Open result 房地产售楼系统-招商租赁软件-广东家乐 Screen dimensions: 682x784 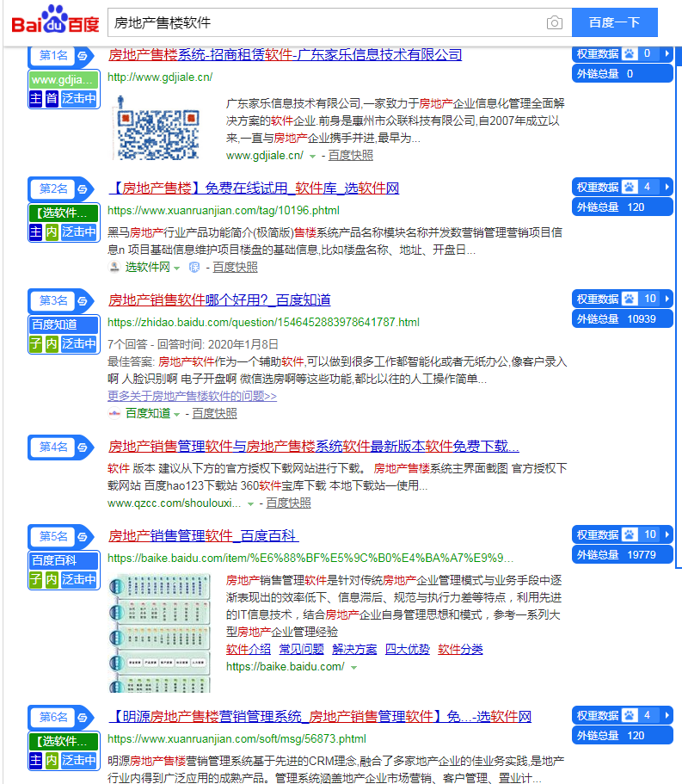click(285, 54)
